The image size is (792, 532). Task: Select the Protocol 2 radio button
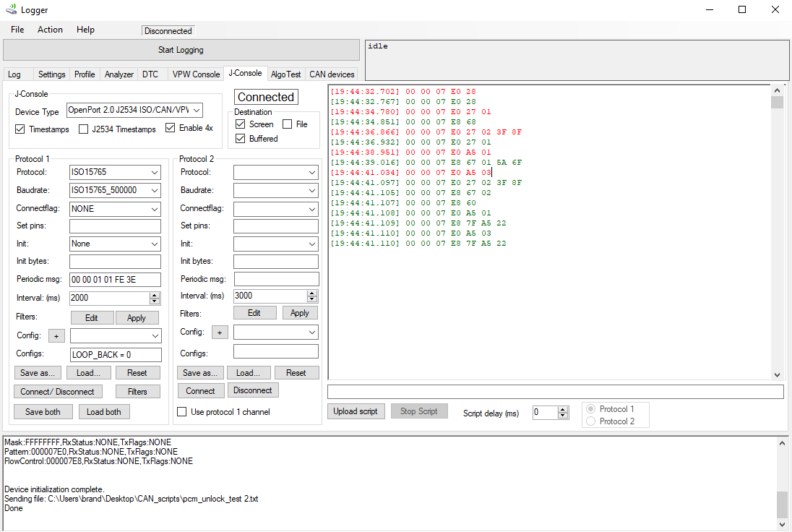[x=590, y=421]
